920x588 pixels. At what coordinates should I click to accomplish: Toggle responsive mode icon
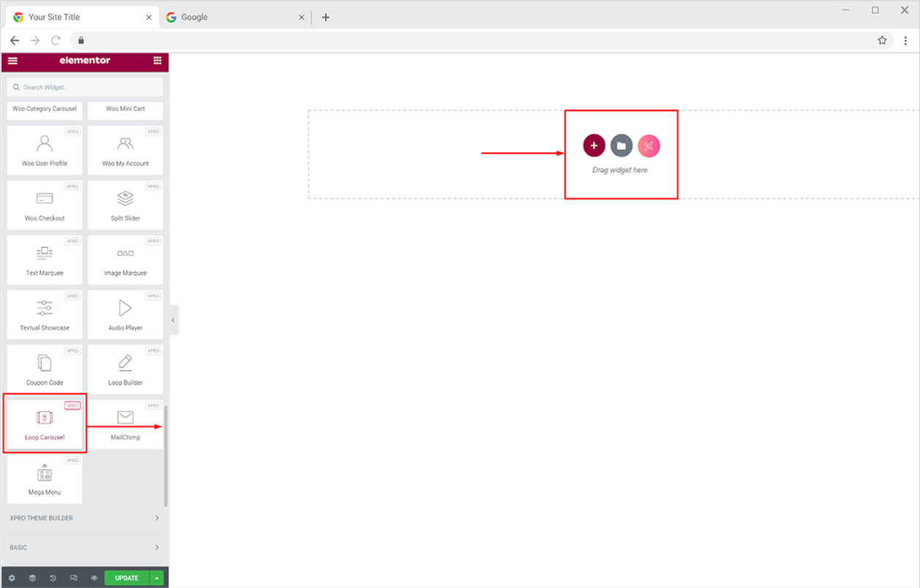pyautogui.click(x=73, y=578)
